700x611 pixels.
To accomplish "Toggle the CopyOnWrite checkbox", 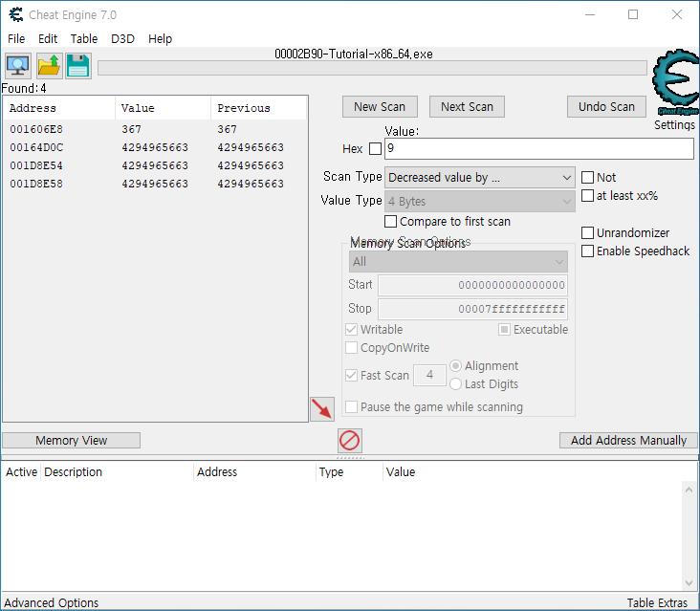I will tap(351, 348).
